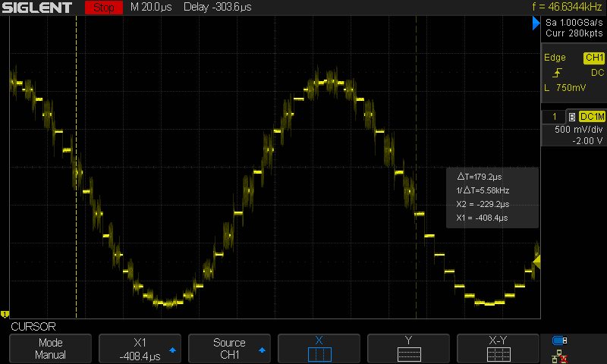Screen dimensions: 607x364
Task: Open the X1 cursor selection menu
Action: (x=140, y=348)
